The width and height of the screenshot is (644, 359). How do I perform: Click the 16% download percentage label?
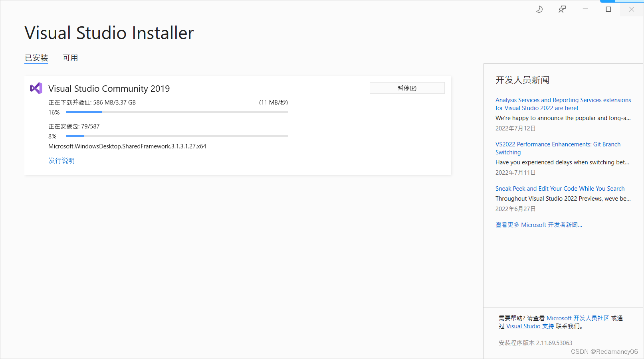pyautogui.click(x=54, y=112)
